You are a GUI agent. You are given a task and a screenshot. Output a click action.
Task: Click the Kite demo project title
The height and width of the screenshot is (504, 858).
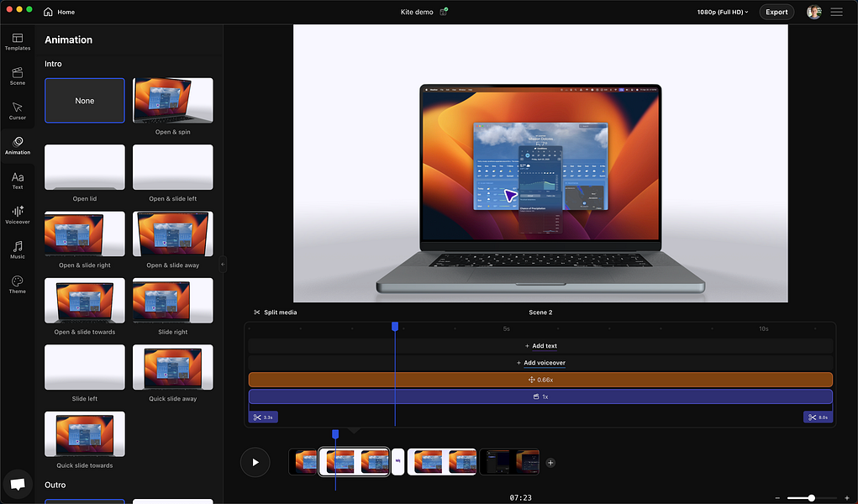click(417, 12)
